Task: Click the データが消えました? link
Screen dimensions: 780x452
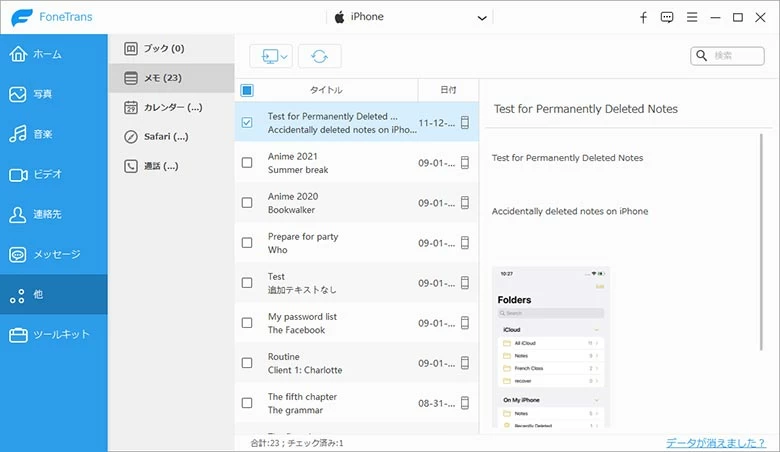Action: (716, 442)
